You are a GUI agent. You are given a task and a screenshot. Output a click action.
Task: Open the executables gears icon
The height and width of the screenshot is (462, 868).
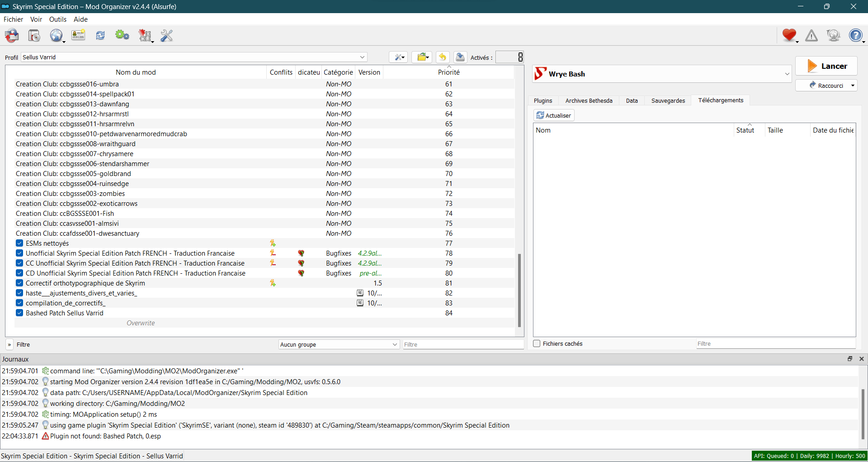click(122, 35)
